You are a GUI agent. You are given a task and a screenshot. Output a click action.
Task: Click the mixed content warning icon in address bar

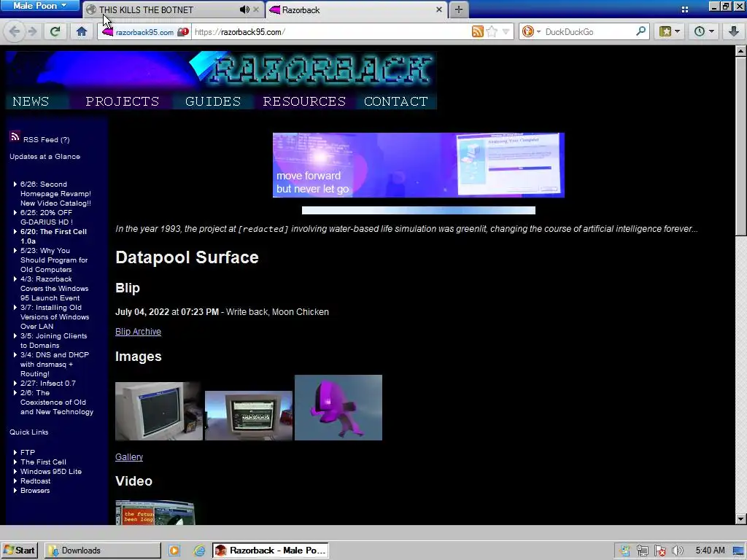click(183, 32)
